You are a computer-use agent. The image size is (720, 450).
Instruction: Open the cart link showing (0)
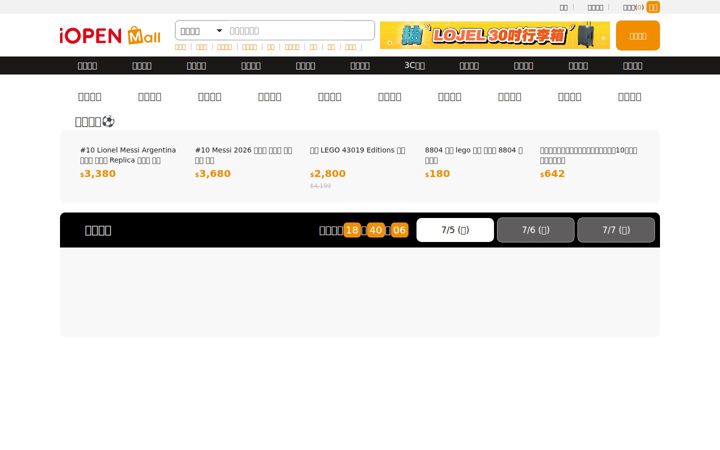pos(633,7)
